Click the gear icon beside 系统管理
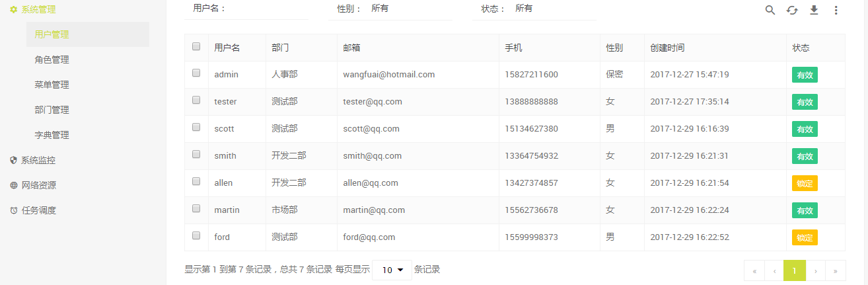Image resolution: width=868 pixels, height=285 pixels. [x=13, y=10]
